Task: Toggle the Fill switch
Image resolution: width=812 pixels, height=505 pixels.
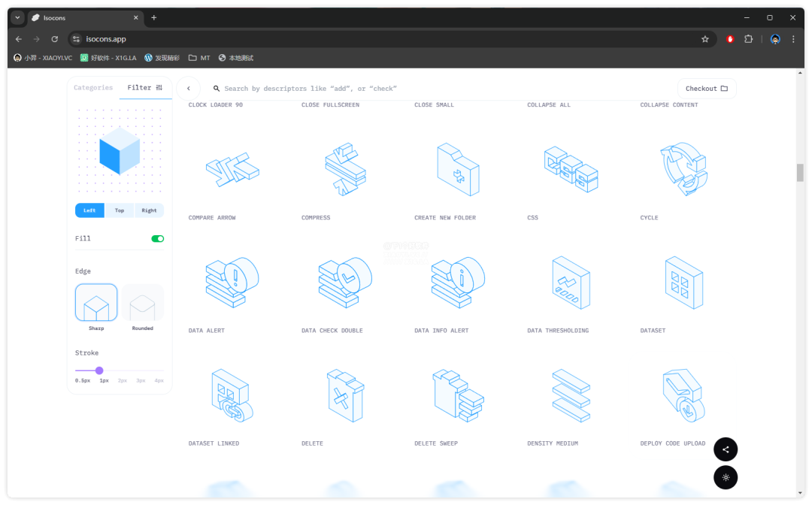Action: tap(157, 238)
